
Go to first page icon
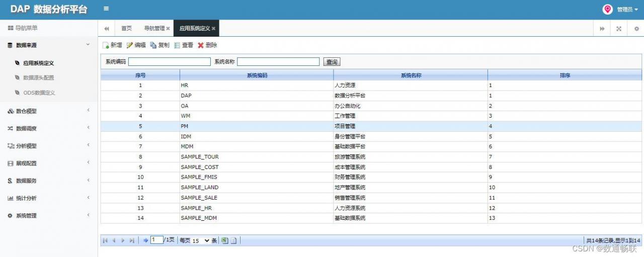[x=105, y=240]
